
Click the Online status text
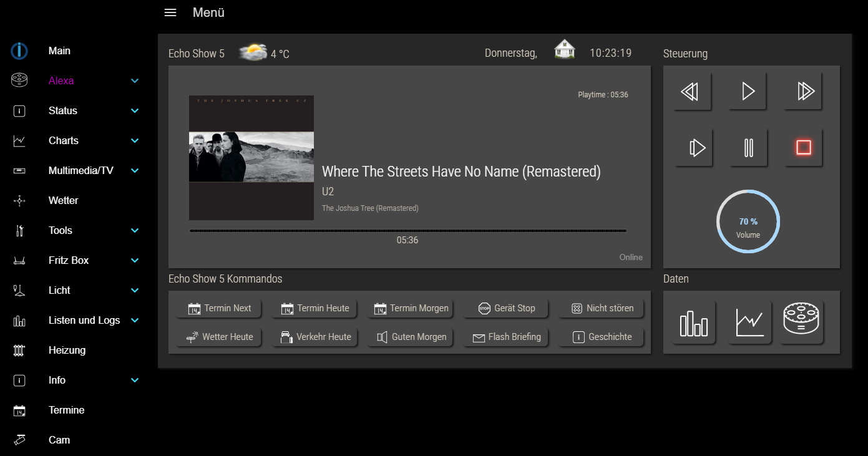coord(631,257)
